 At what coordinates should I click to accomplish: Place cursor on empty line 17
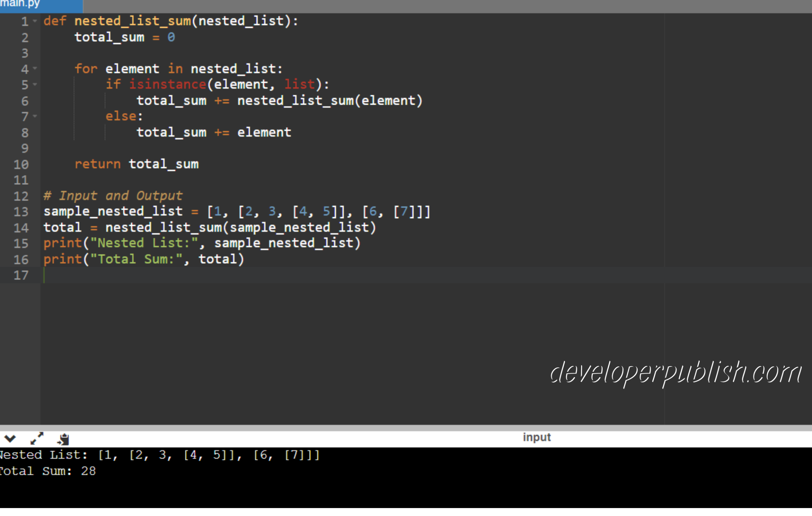[101, 275]
